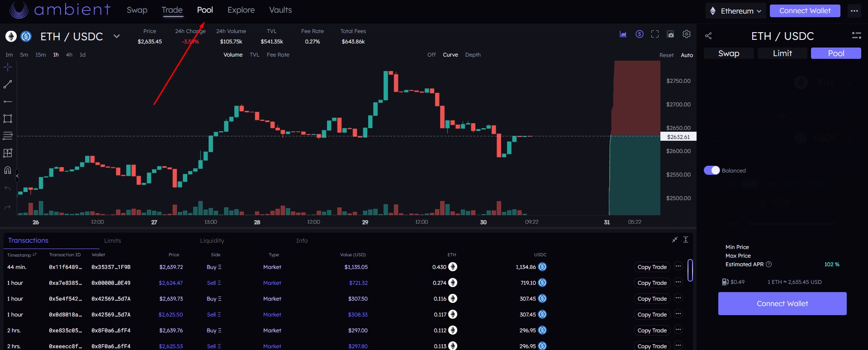
Task: Pick the trend line drawing tool
Action: tap(8, 84)
